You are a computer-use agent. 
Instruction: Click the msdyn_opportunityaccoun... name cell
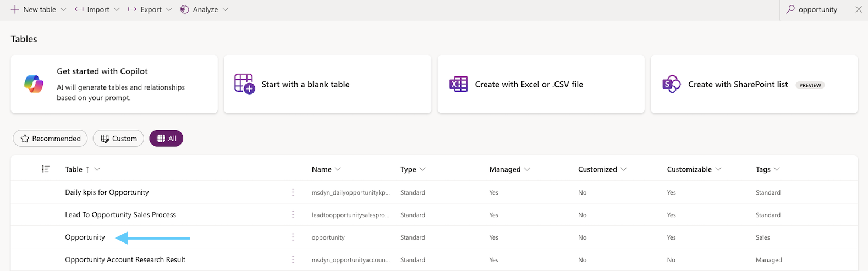click(x=350, y=261)
